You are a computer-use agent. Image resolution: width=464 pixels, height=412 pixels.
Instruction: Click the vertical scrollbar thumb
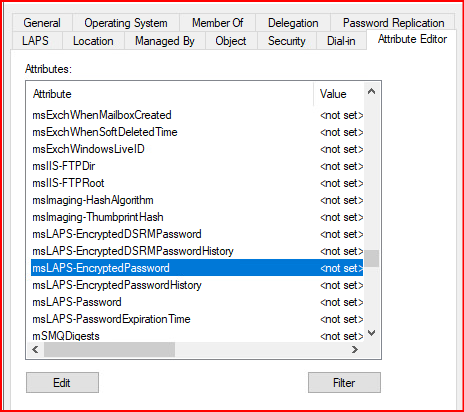pyautogui.click(x=372, y=259)
